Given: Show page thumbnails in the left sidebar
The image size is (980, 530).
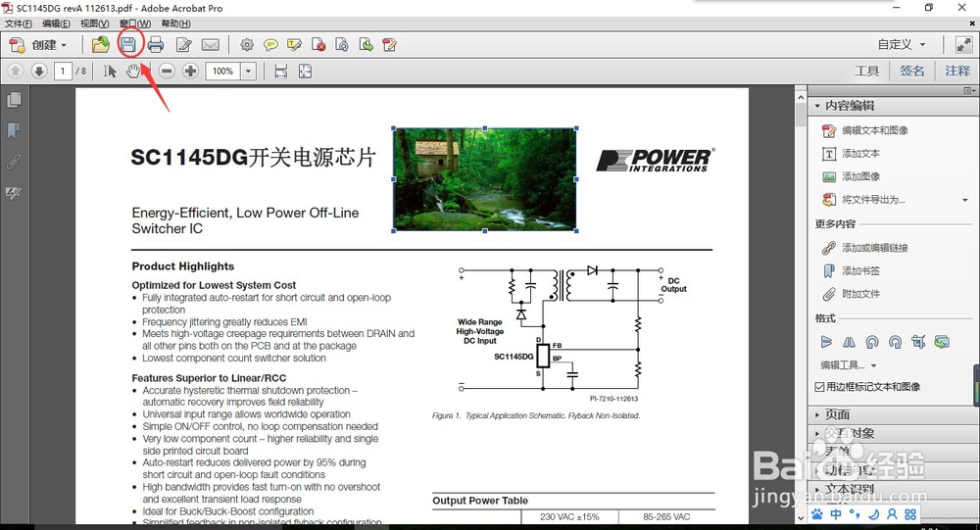Looking at the screenshot, I should click(14, 100).
